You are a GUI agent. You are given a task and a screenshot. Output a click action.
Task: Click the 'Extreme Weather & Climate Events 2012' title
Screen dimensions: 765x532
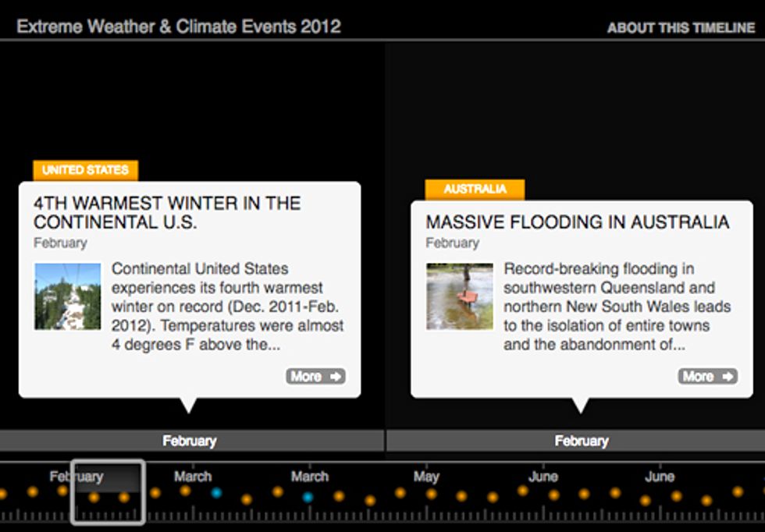179,27
